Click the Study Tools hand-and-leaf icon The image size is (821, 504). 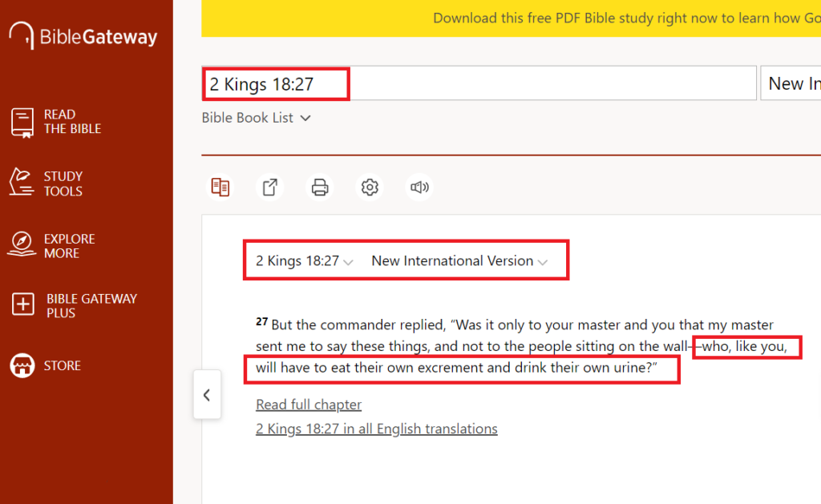22,182
